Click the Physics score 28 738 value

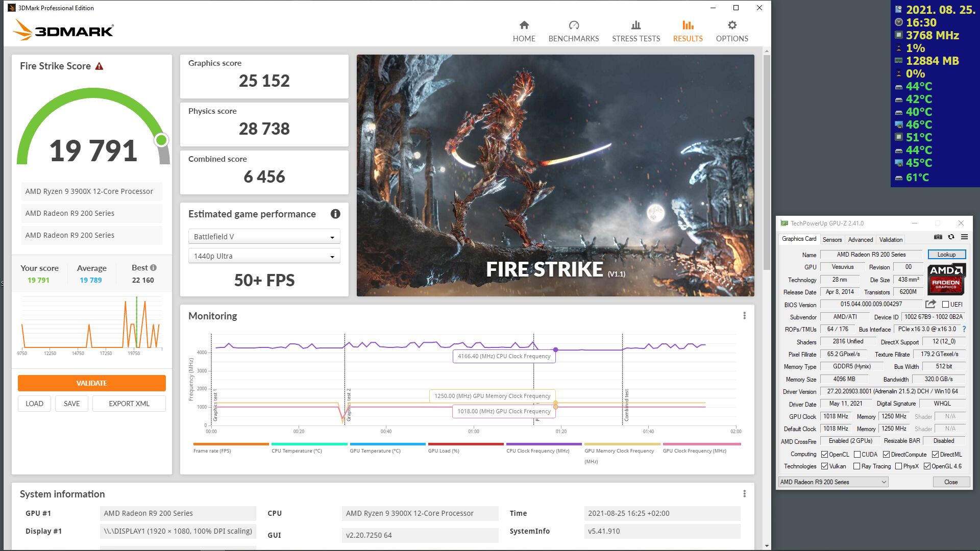pyautogui.click(x=264, y=129)
